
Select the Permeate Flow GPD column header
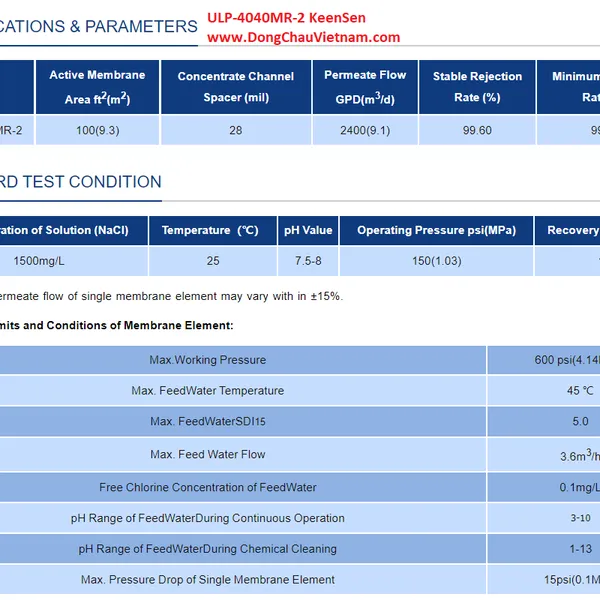point(365,87)
